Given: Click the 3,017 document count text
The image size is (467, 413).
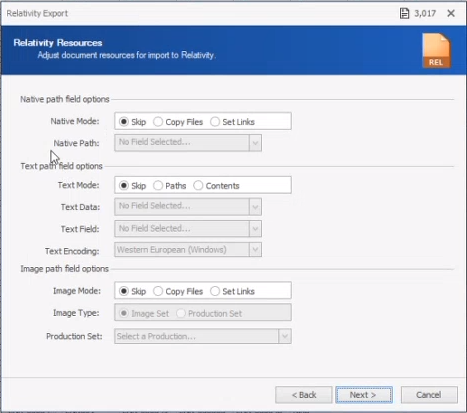Looking at the screenshot, I should pyautogui.click(x=425, y=13).
